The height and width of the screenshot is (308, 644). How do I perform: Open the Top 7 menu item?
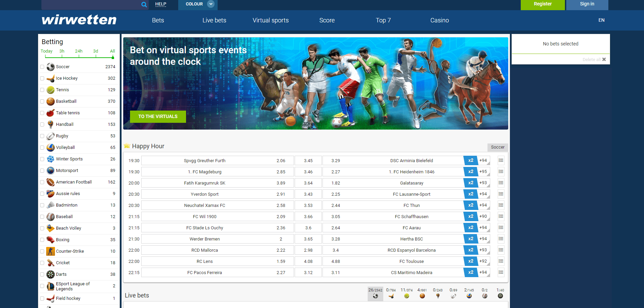click(x=383, y=20)
